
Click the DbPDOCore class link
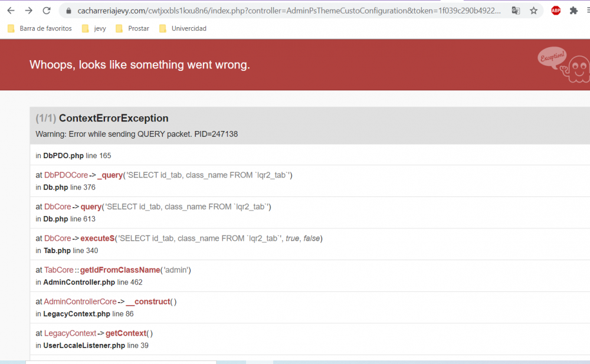tap(66, 175)
